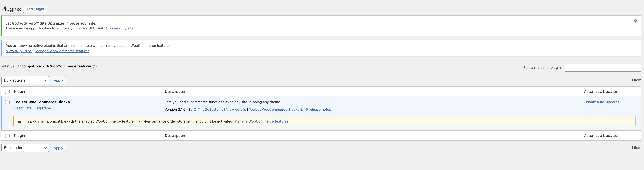The width and height of the screenshot is (644, 170).
Task: Click the top Automatic Updates column header
Action: tap(601, 92)
